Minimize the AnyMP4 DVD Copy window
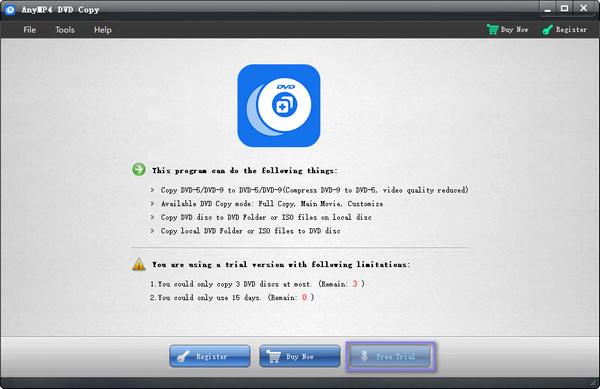 pyautogui.click(x=548, y=9)
